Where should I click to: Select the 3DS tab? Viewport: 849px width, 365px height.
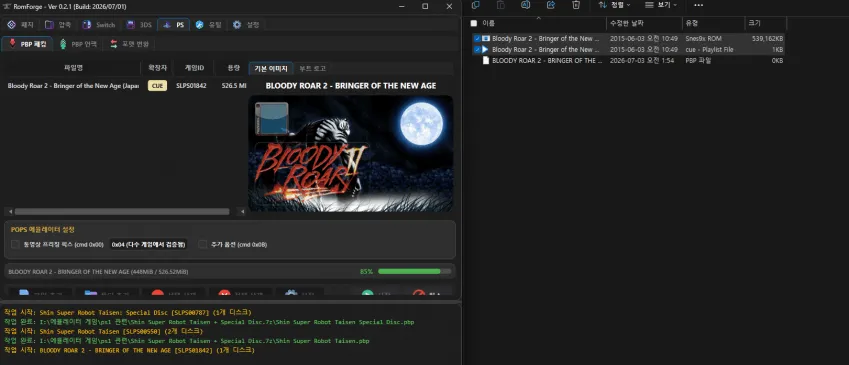pyautogui.click(x=139, y=25)
